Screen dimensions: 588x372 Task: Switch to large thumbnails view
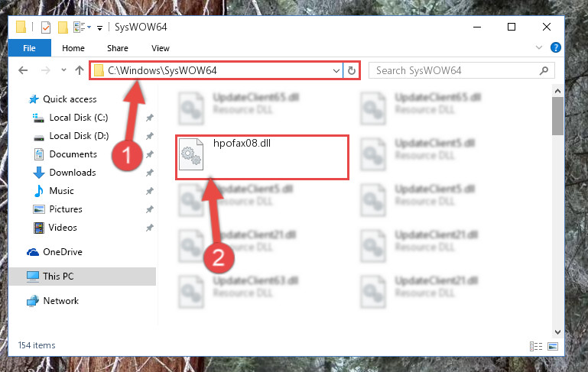point(553,346)
